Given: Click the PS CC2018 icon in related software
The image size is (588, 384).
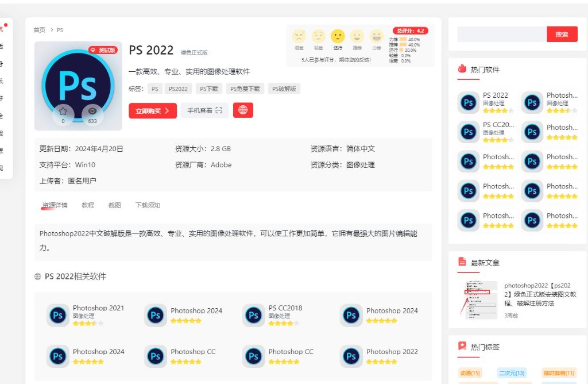Looking at the screenshot, I should 253,316.
